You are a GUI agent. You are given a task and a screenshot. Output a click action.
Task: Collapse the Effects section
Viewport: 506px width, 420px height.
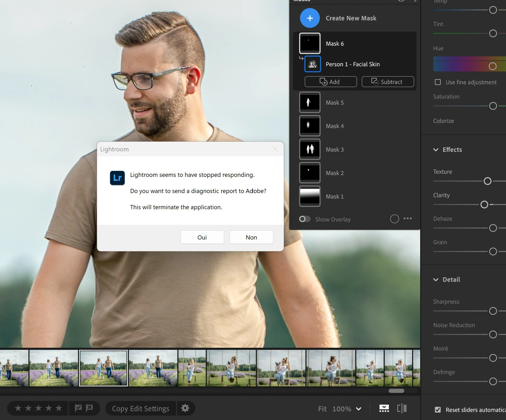tap(436, 150)
